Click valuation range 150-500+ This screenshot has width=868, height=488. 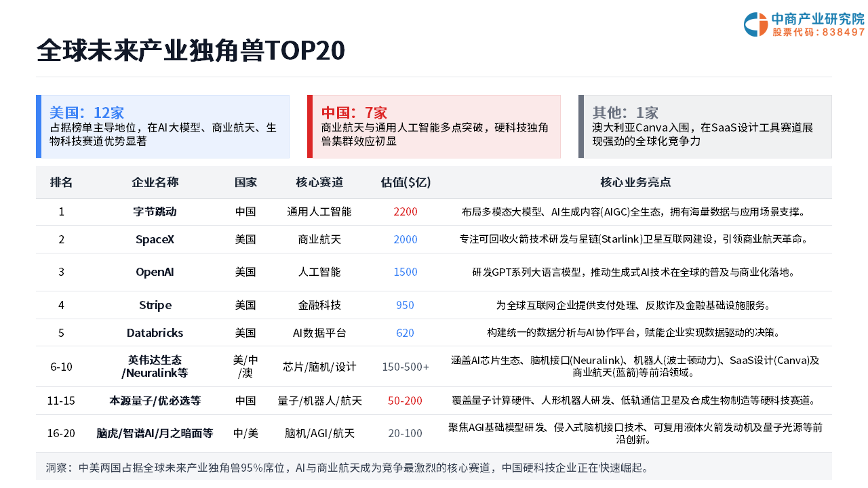coord(406,367)
